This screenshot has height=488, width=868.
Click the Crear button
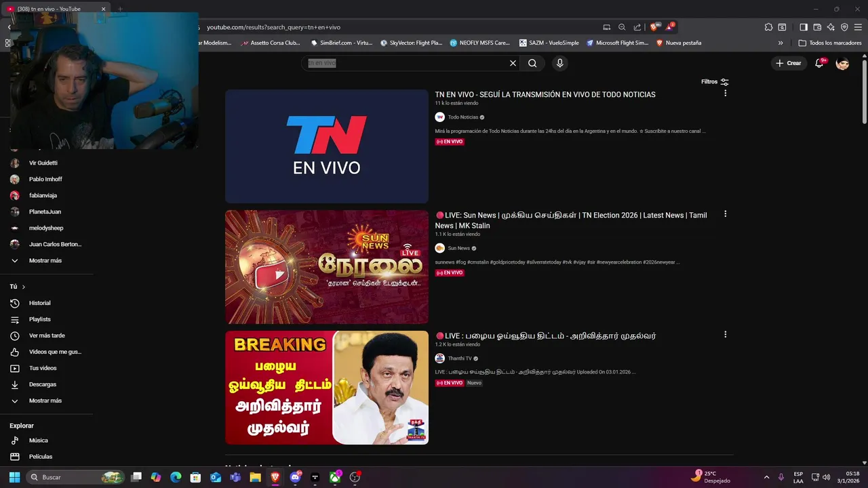pos(788,63)
